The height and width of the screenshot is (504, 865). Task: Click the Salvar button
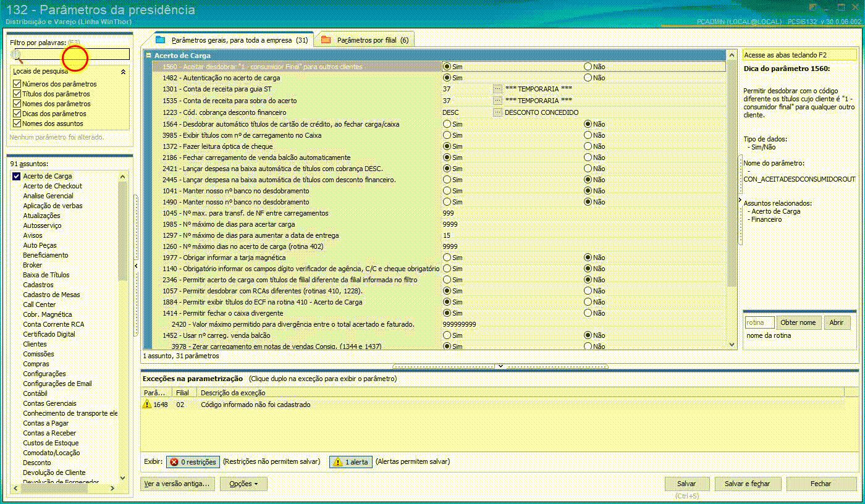pos(686,484)
